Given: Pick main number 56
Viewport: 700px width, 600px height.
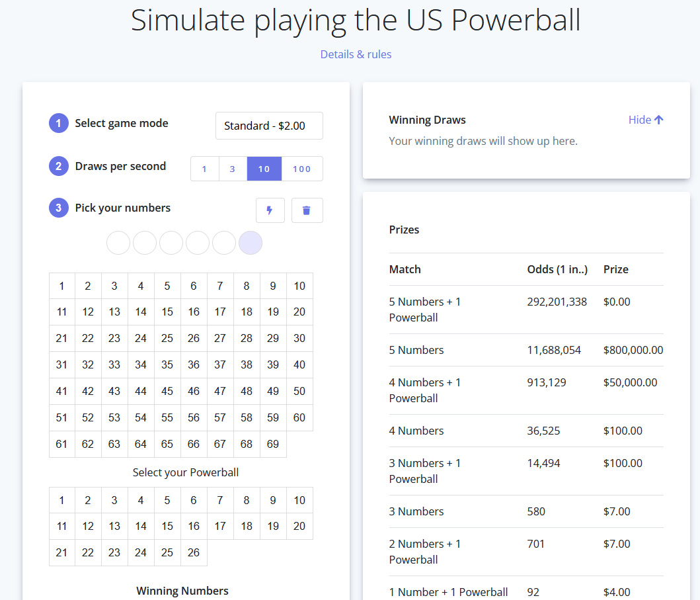Looking at the screenshot, I should point(194,417).
